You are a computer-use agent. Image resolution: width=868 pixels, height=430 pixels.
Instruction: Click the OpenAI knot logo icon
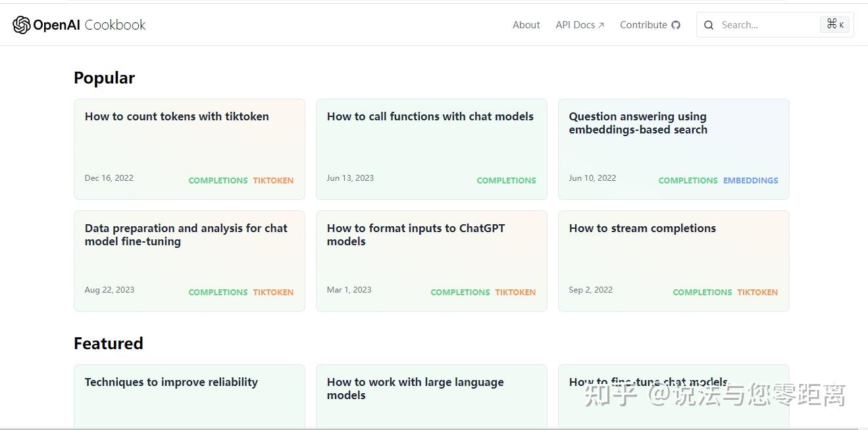[x=21, y=25]
